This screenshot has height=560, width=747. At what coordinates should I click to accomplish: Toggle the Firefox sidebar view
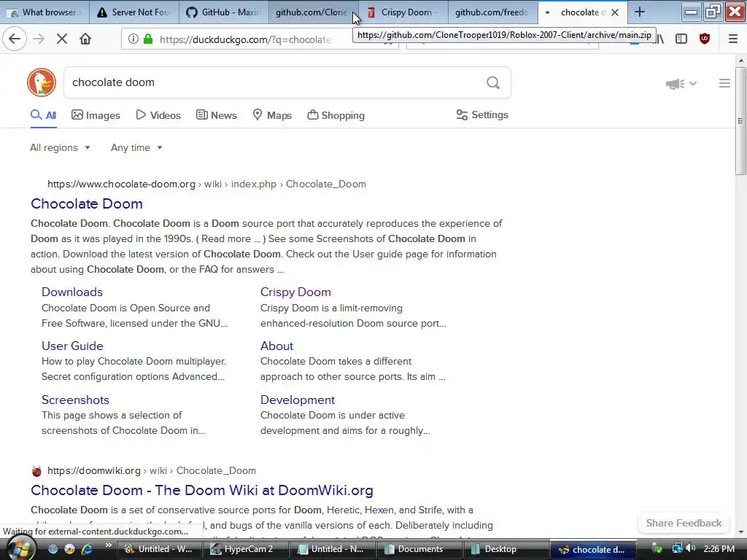pyautogui.click(x=681, y=39)
